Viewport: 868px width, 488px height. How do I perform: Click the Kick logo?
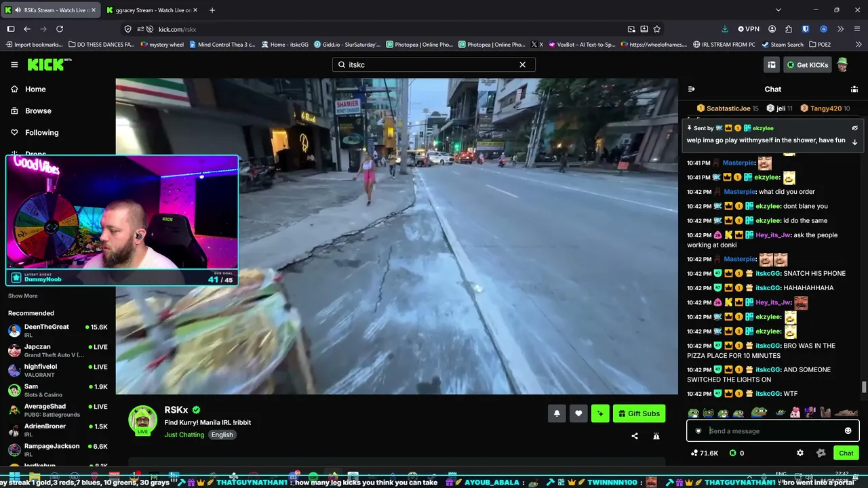49,64
